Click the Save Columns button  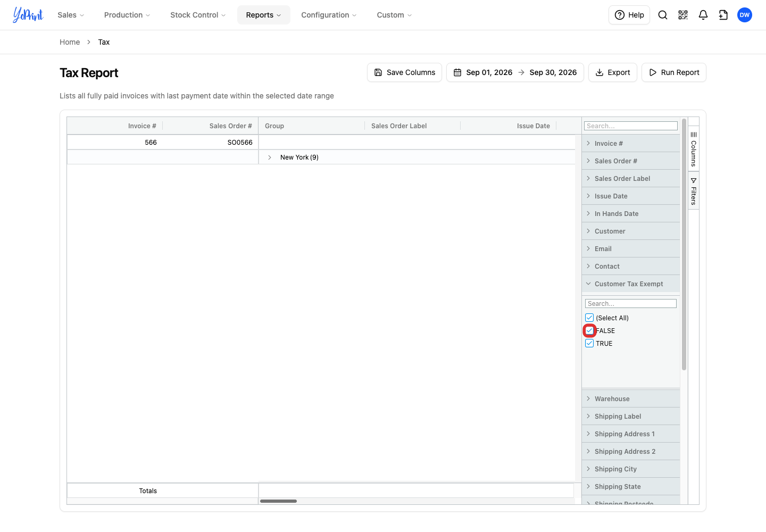point(404,72)
